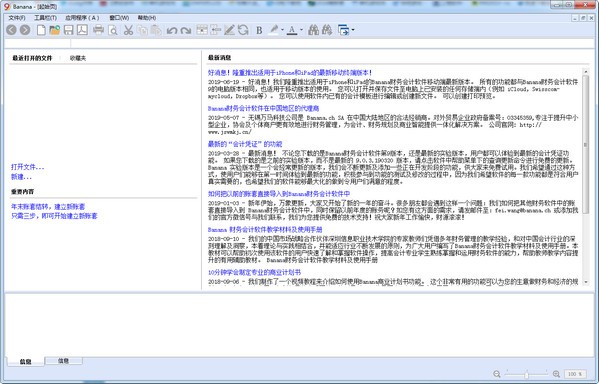
Task: Click the 最新消息 panel heading
Action: click(x=220, y=58)
